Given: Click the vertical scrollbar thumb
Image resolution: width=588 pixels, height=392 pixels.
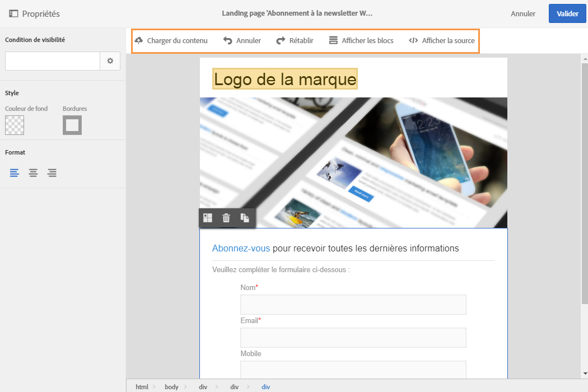Looking at the screenshot, I should pyautogui.click(x=585, y=184).
